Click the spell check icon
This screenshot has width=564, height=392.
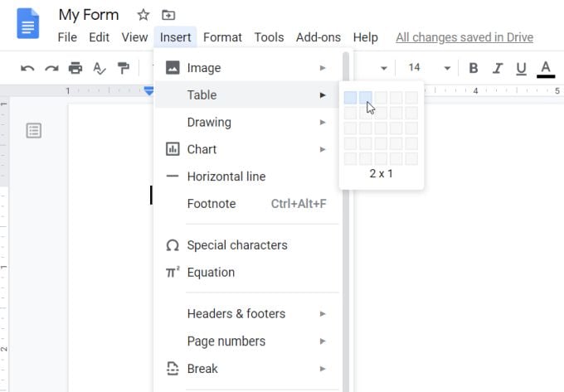click(x=100, y=68)
